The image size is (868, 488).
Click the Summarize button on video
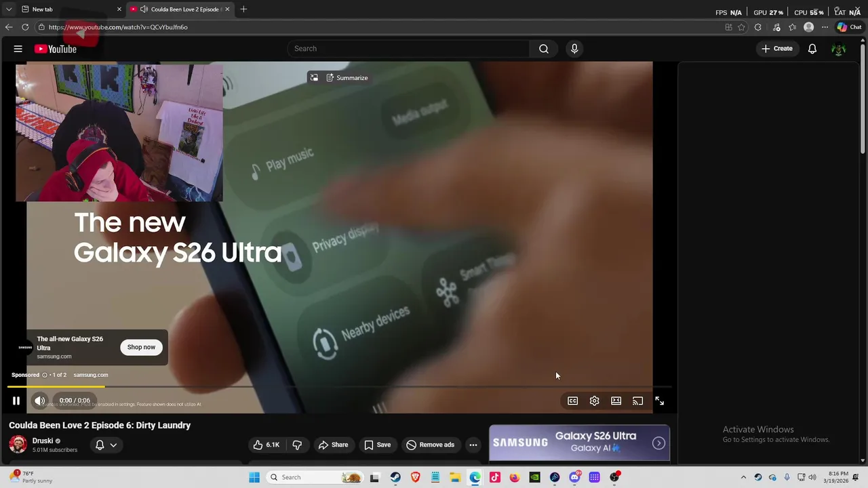(347, 77)
